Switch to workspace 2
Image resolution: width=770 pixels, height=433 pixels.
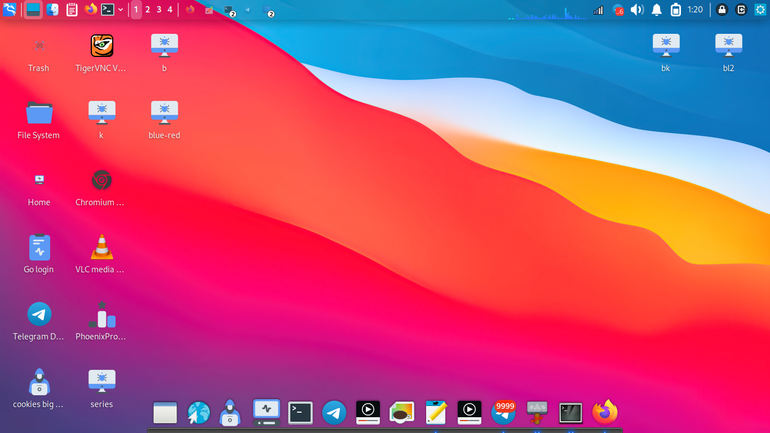(147, 9)
